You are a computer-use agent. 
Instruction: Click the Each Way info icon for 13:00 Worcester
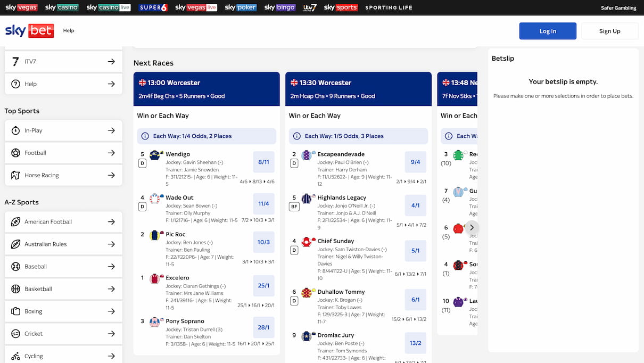(x=145, y=136)
